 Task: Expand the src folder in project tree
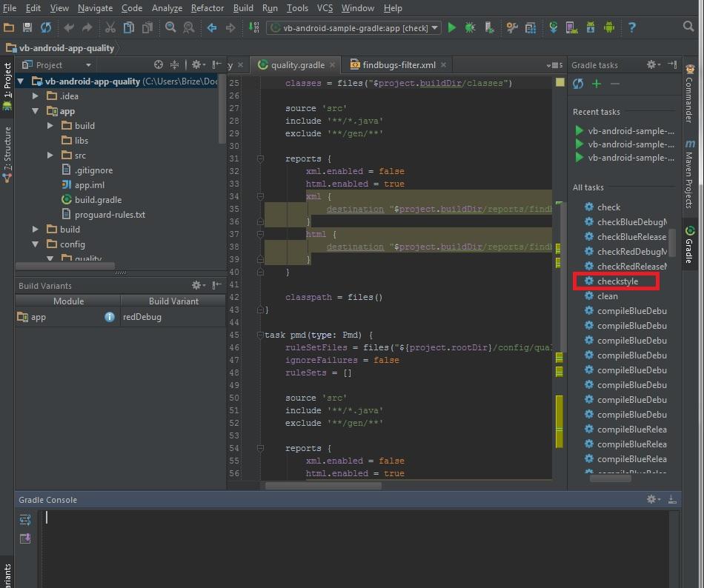[x=50, y=156]
